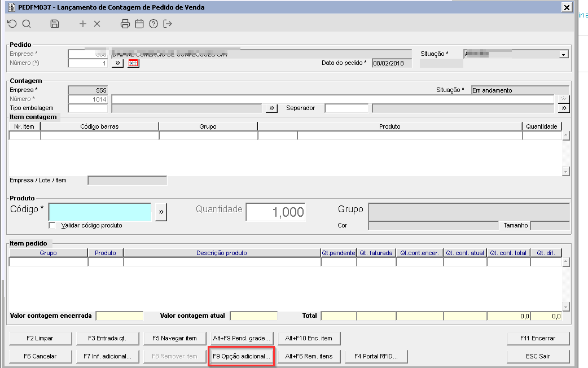This screenshot has width=588, height=368.
Task: Add a new record with the plus icon
Action: click(83, 24)
